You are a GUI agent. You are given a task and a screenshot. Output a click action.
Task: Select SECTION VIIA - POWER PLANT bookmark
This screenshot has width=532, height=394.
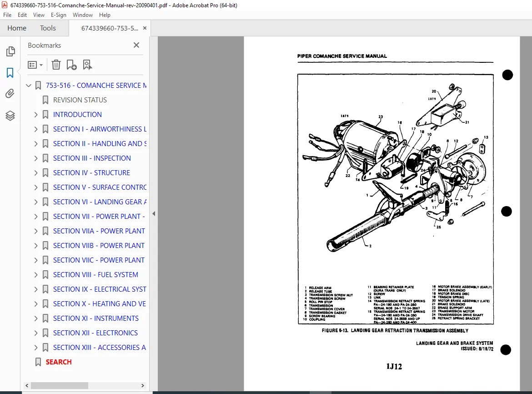[x=99, y=232]
